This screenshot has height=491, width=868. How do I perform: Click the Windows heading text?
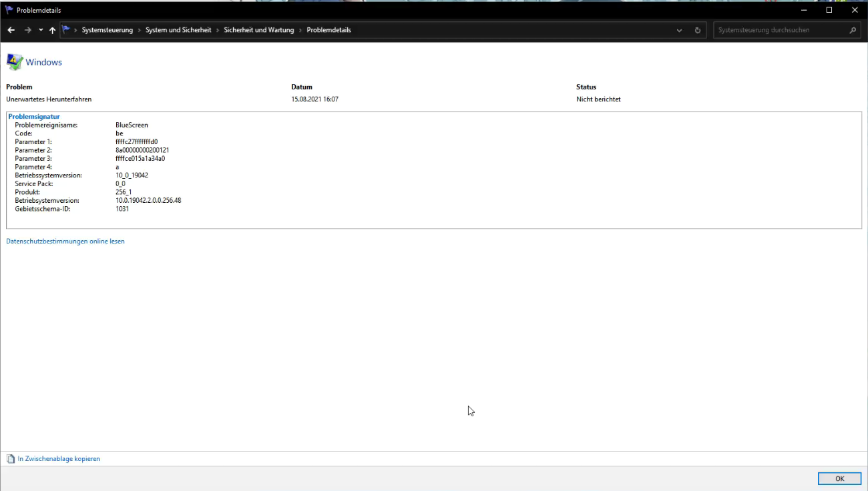click(43, 62)
